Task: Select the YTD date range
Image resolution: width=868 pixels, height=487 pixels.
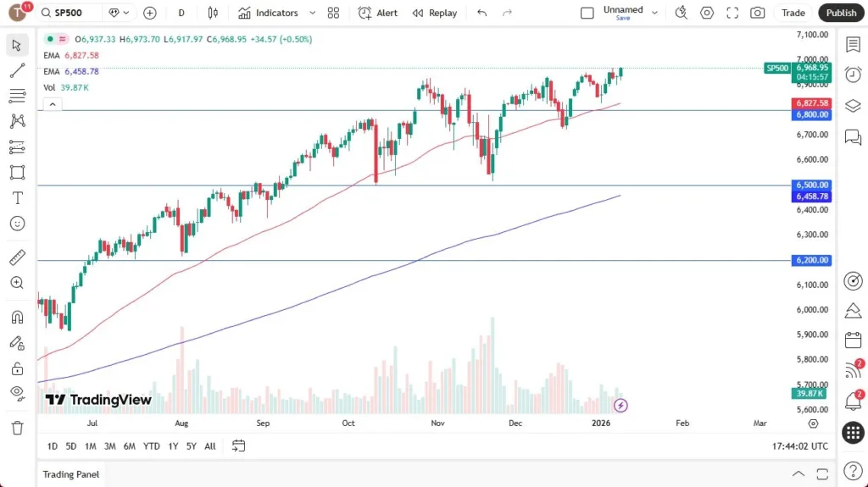Action: (151, 446)
